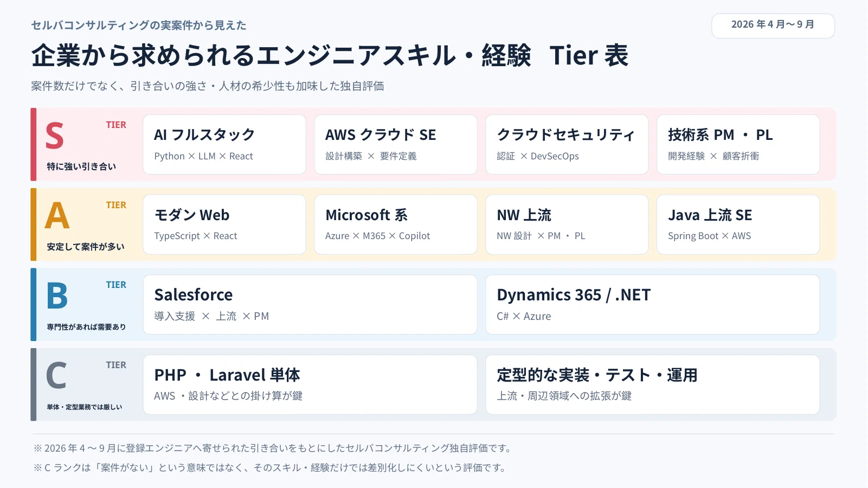Click the Dynamics 365 / .NET card
Screen dimensions: 868x488
[x=653, y=305]
